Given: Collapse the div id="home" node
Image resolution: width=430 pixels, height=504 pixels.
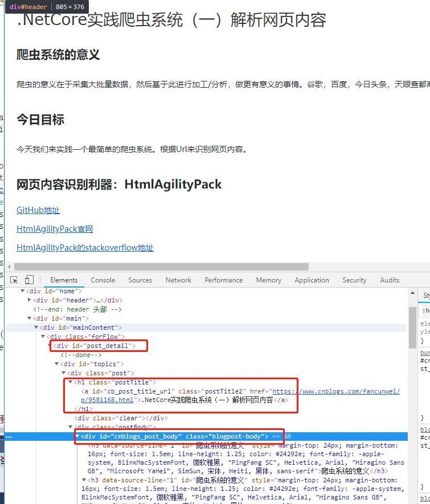Looking at the screenshot, I should click(x=22, y=291).
